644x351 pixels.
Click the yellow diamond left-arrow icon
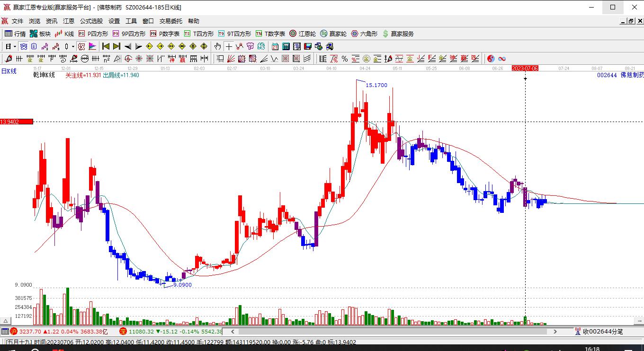150,46
